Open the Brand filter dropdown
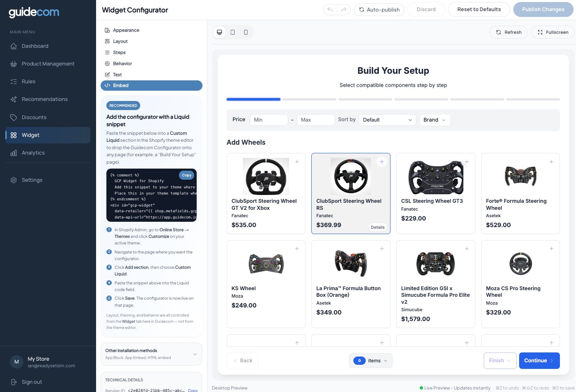This screenshot has width=576, height=392. [x=435, y=120]
